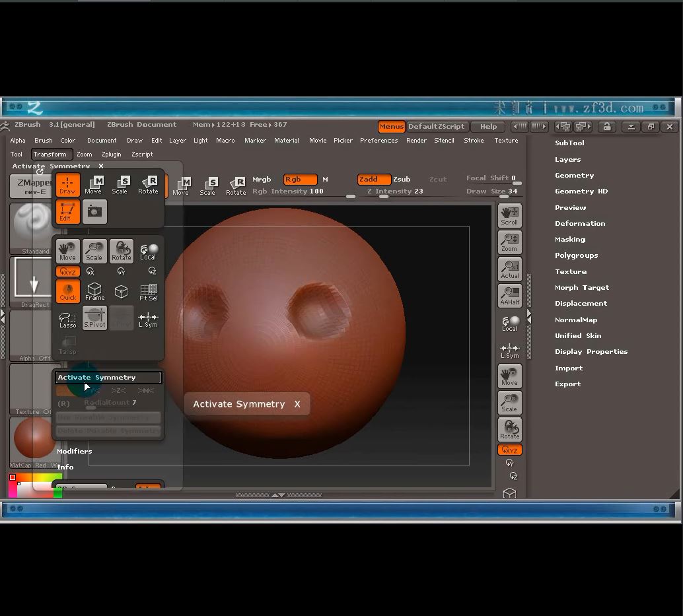Click the camera snapshot icon beside Edit
The image size is (683, 616).
click(x=94, y=211)
